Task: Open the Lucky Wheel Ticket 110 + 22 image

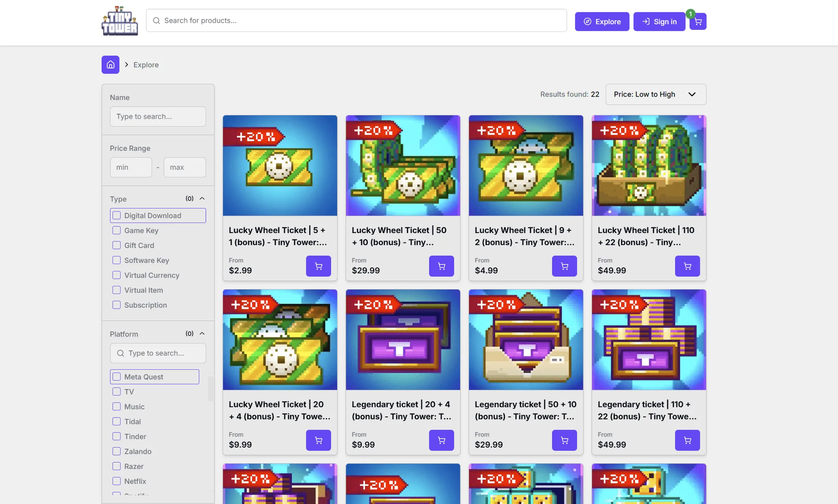Action: [649, 165]
